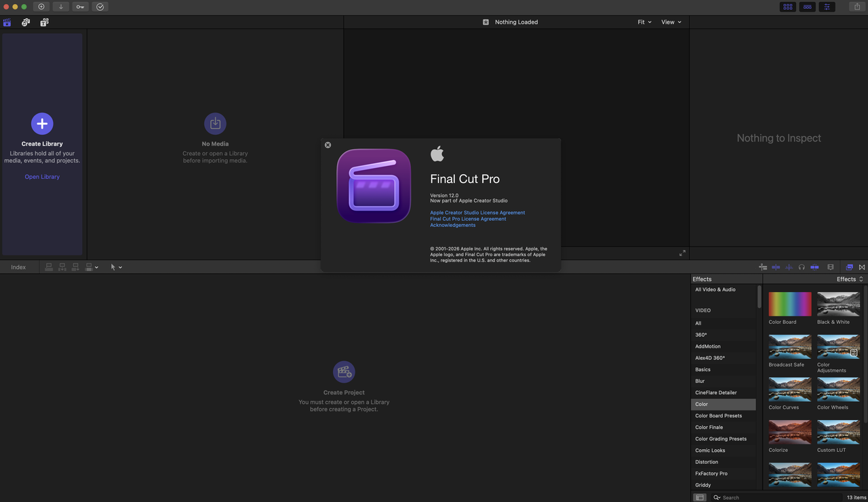Open the Final Cut Pro License Agreement
The image size is (868, 502).
[x=468, y=219]
